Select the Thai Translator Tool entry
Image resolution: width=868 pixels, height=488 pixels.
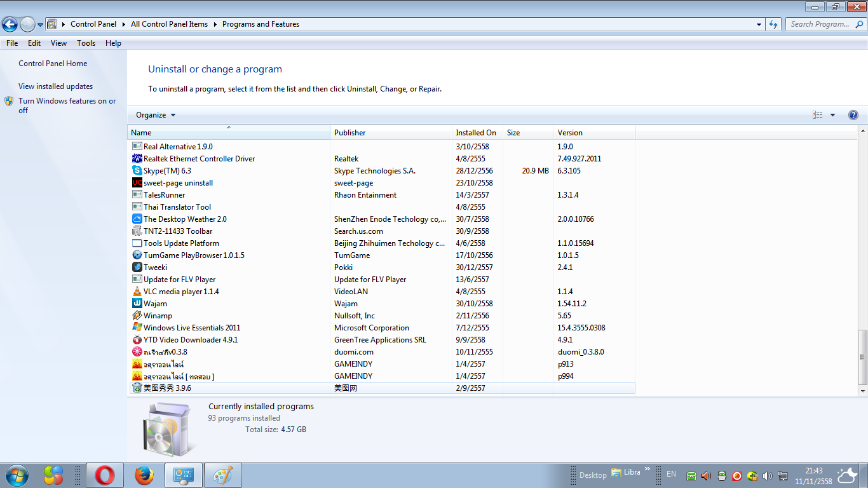(x=381, y=207)
